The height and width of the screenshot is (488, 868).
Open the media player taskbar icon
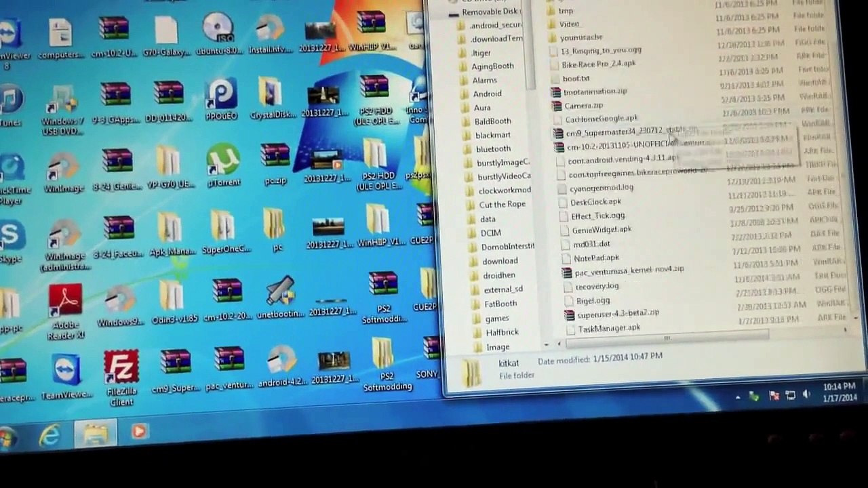(139, 431)
